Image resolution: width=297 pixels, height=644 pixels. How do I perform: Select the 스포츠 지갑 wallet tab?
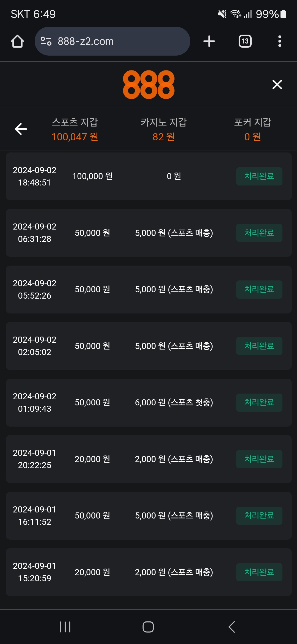click(75, 129)
